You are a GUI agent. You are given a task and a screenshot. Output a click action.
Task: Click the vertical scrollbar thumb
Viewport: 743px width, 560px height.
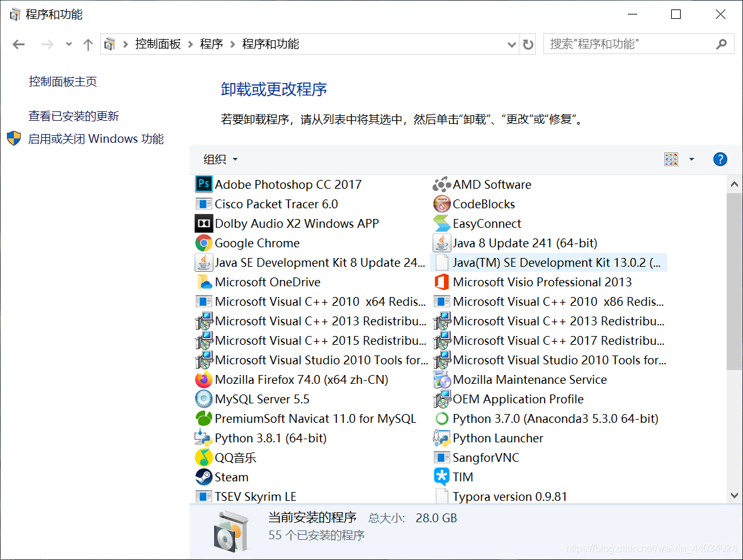(734, 281)
